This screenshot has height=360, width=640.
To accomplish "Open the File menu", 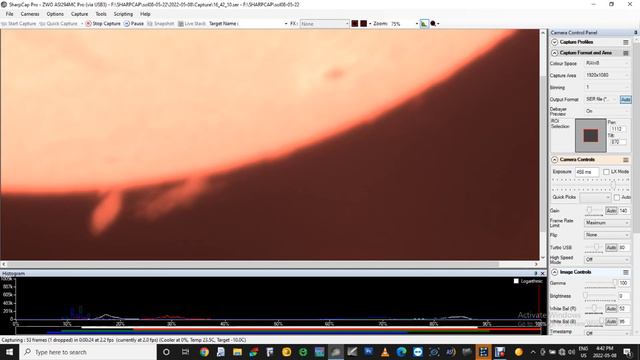I will (x=9, y=14).
